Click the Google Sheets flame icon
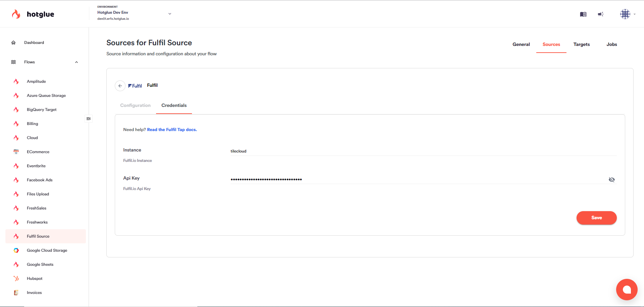Image resolution: width=644 pixels, height=307 pixels. tap(16, 264)
